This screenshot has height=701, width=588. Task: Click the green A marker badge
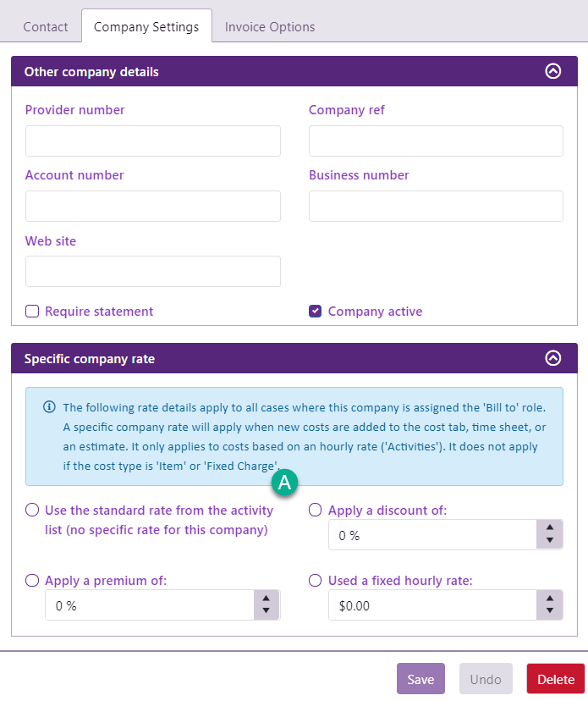284,483
